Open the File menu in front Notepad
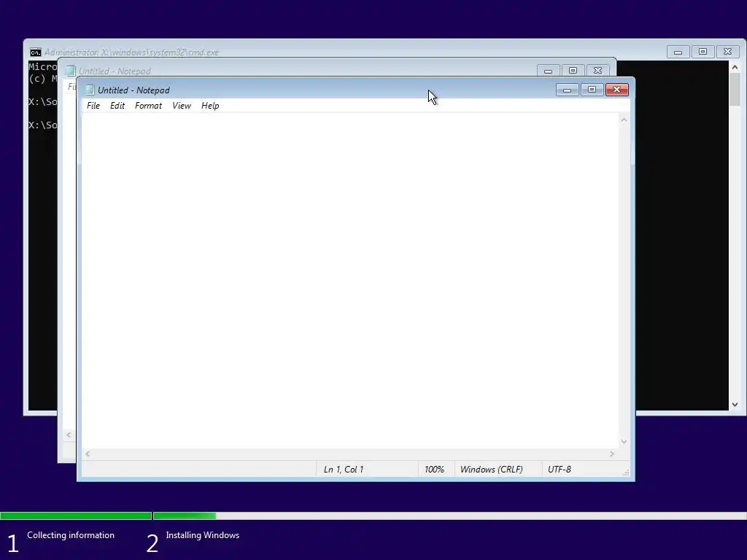Screen dimensions: 747x560 pos(93,106)
